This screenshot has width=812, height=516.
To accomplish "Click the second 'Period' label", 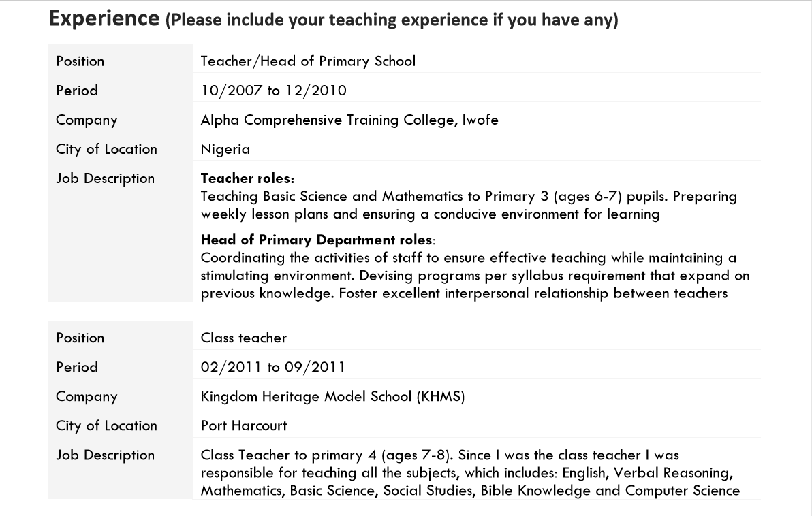I will point(77,367).
